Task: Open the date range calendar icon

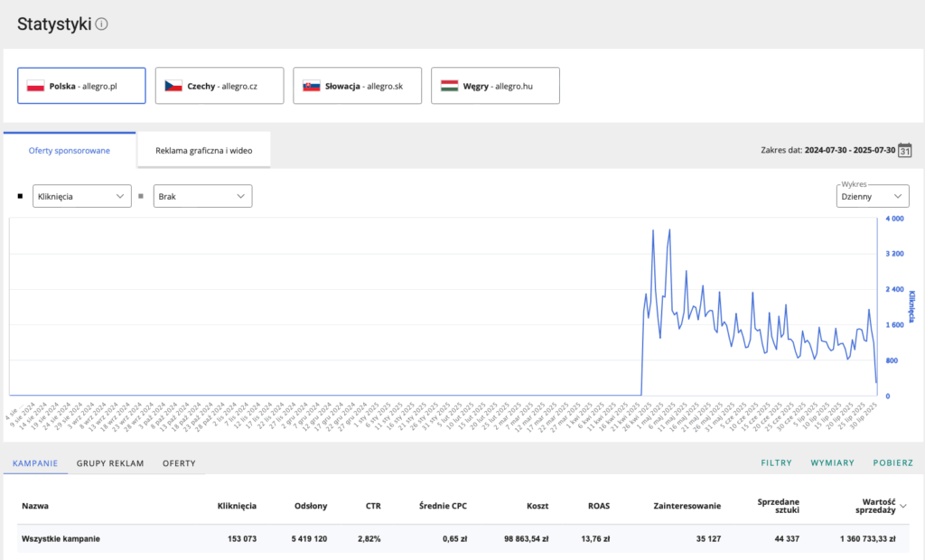Action: point(905,150)
